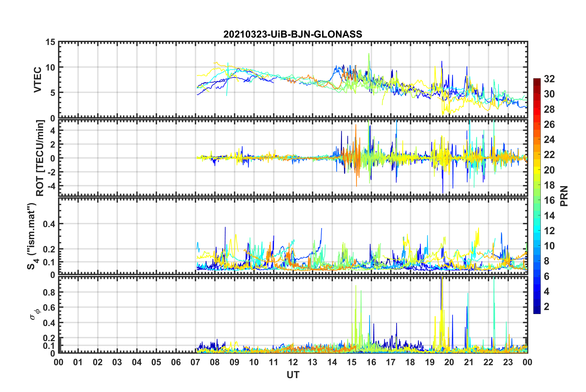Click the sigma phi tick label 0.6
The width and height of the screenshot is (586, 392).
pos(49,308)
